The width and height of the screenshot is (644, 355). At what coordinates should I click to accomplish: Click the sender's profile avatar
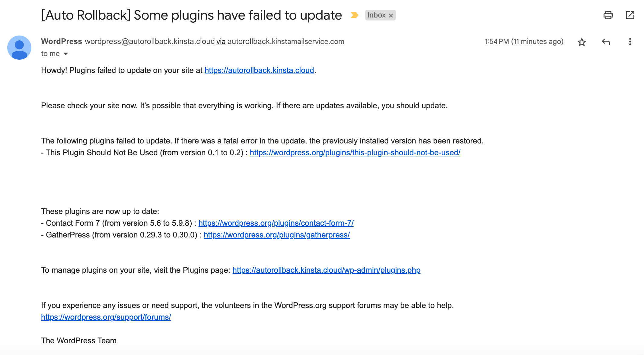[x=19, y=47]
